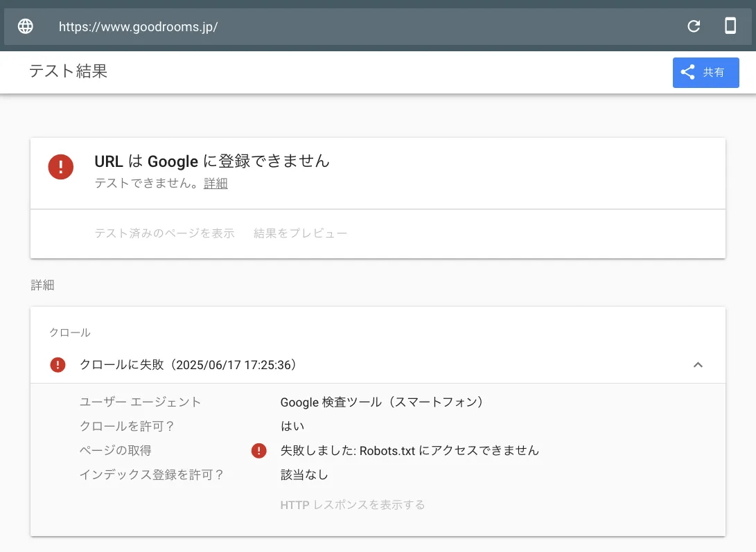Click the error icon beside 失敗しました message

tap(259, 451)
